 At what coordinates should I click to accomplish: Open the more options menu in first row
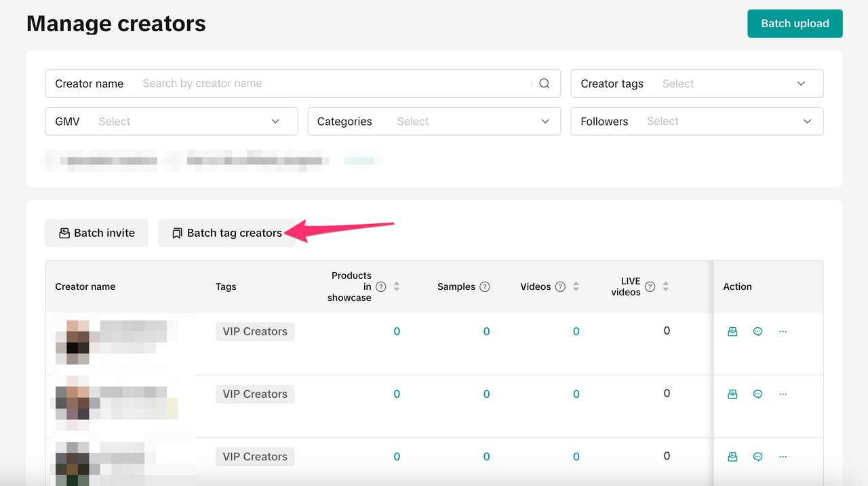pyautogui.click(x=783, y=332)
